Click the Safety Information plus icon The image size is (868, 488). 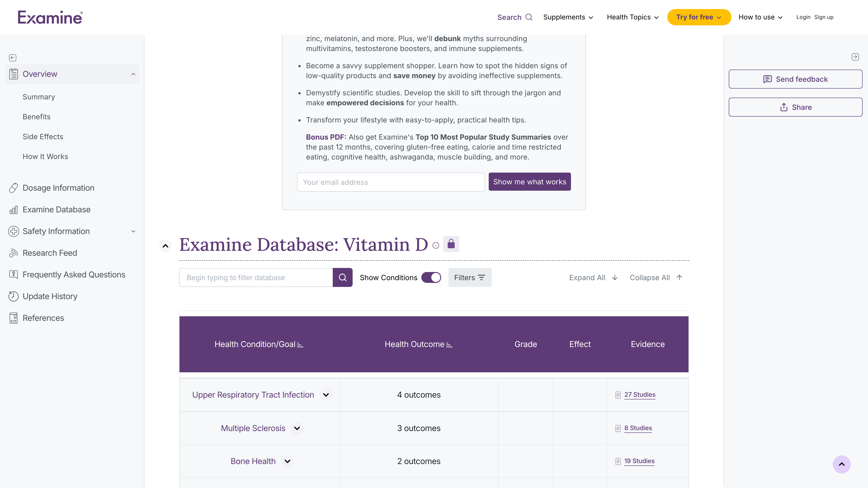(x=14, y=231)
